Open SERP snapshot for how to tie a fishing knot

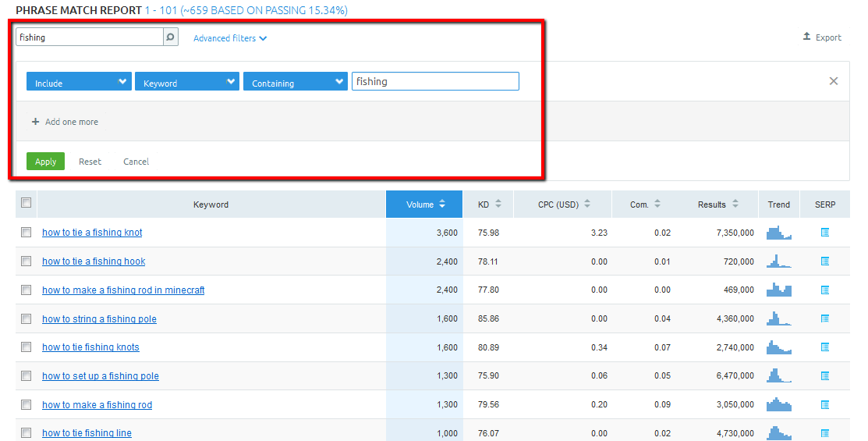825,232
